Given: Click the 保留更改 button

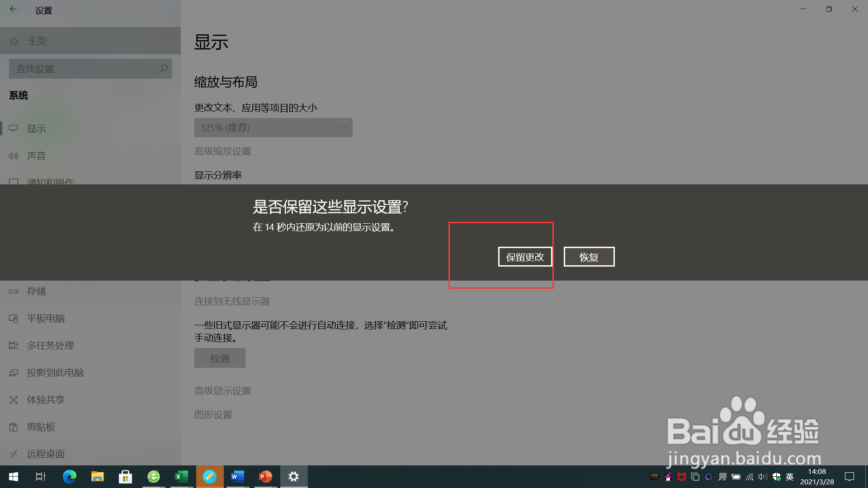Looking at the screenshot, I should [525, 257].
